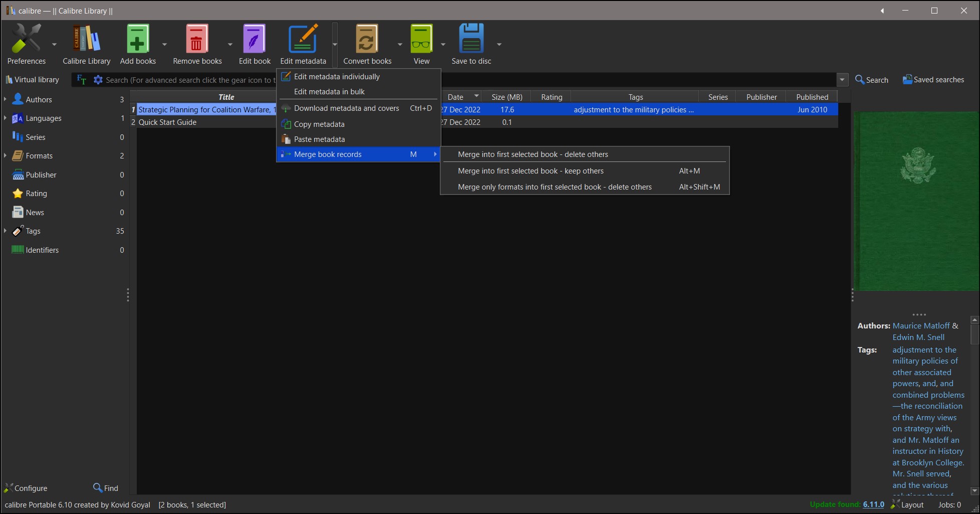Screen dimensions: 980x514
Task: Choose Merge into first selected book - delete others
Action: 585,154
